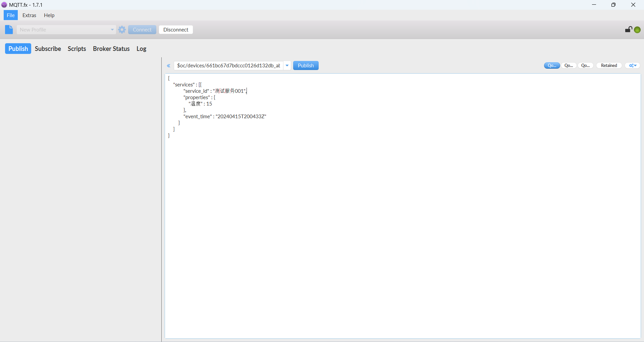Open publish options gear menu

(x=633, y=66)
